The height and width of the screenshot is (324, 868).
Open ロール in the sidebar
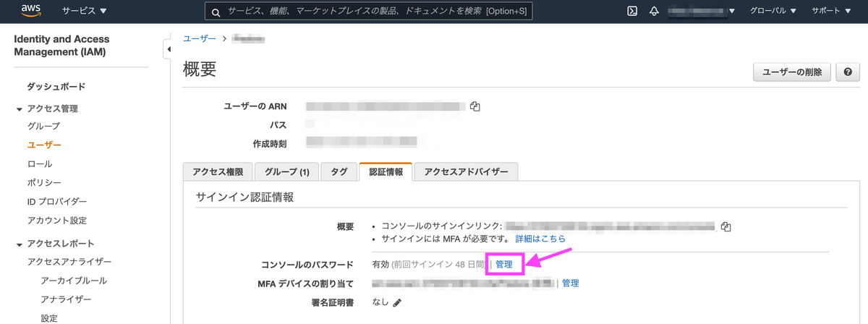[40, 164]
